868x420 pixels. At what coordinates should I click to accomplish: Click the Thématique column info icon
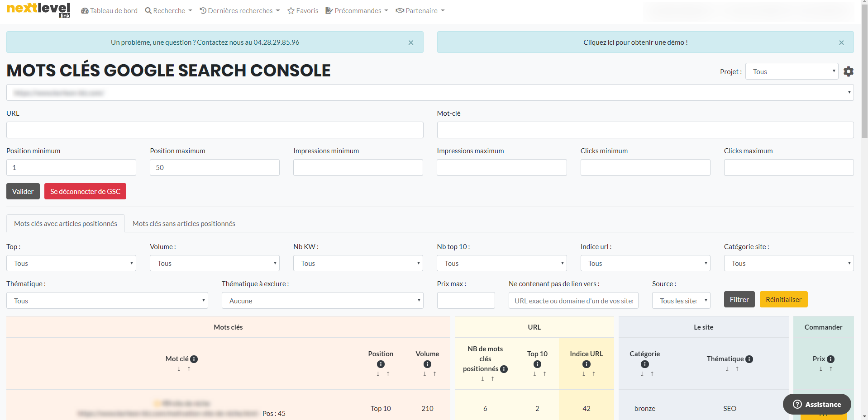click(x=749, y=359)
